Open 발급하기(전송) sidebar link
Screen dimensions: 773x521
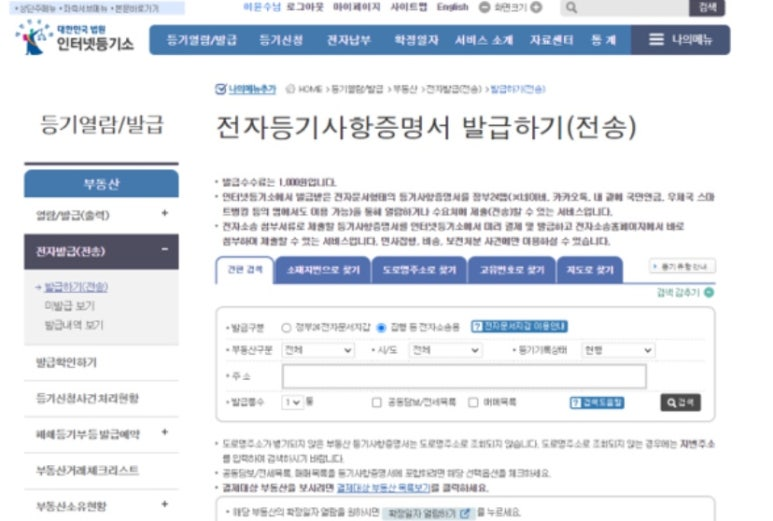pos(76,287)
